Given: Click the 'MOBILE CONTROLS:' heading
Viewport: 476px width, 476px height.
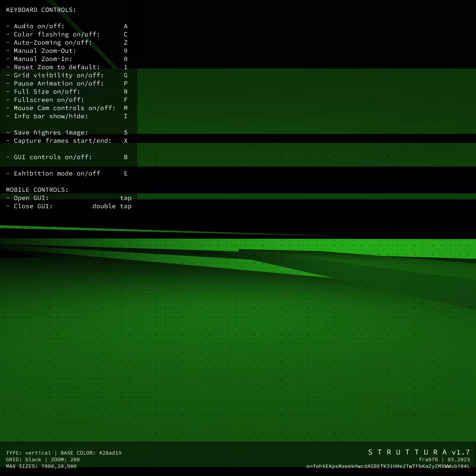Looking at the screenshot, I should tap(37, 190).
